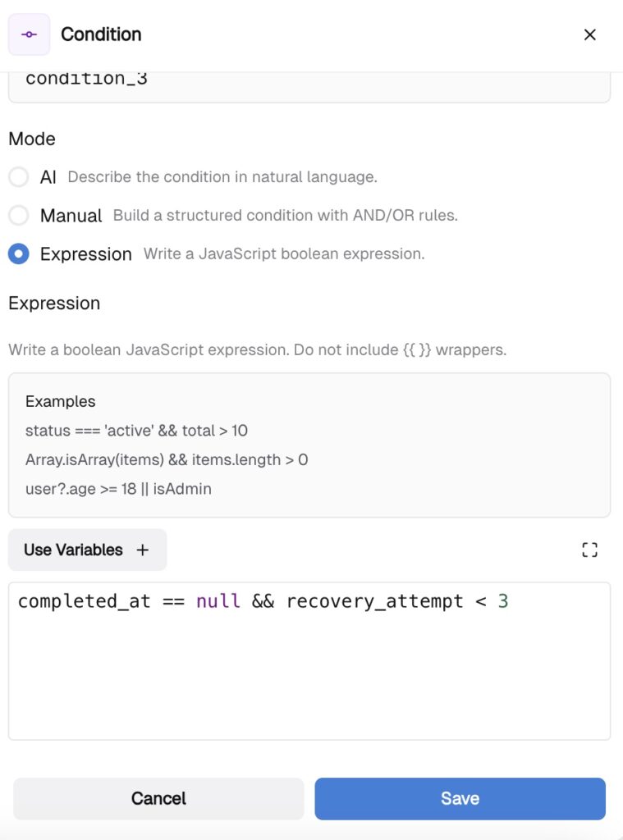623x840 pixels.
Task: Place cursor on 'recovery_attempt' in the expression
Action: point(374,601)
